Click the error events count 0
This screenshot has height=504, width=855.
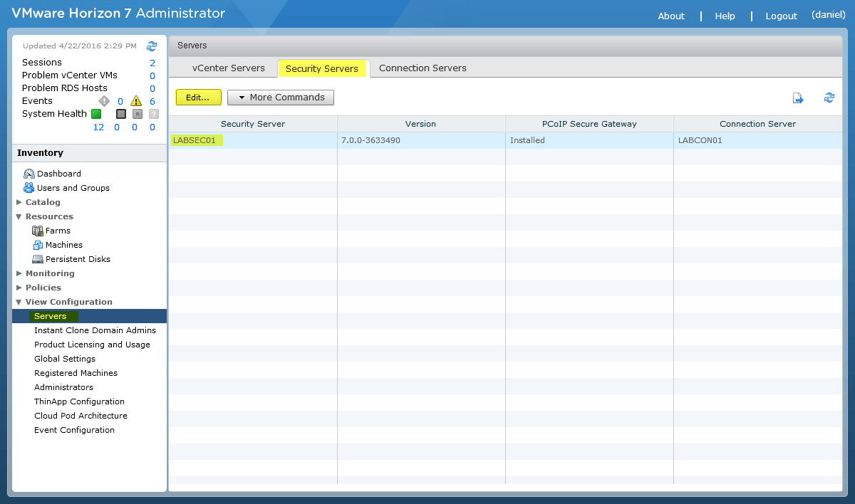pyautogui.click(x=120, y=101)
